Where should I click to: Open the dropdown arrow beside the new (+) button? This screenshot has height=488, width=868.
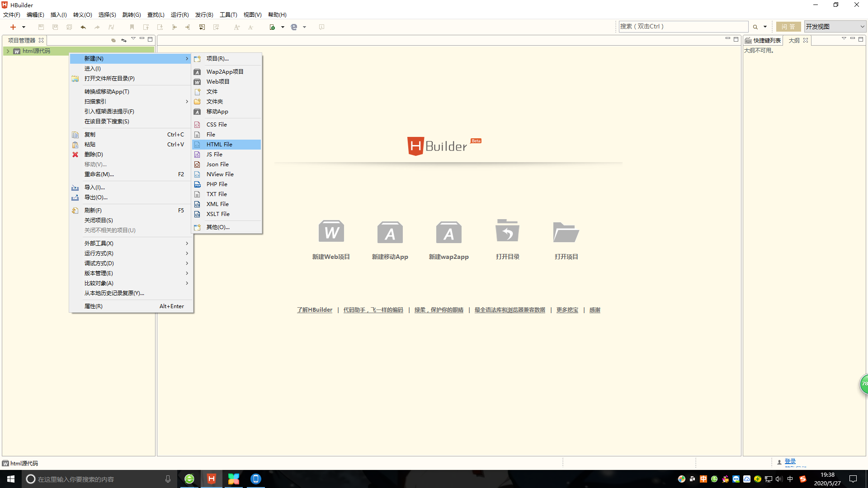tap(24, 27)
